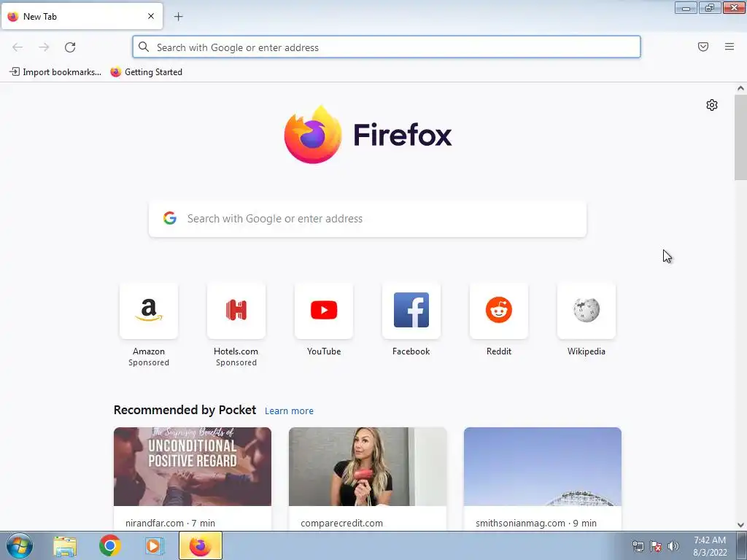
Task: Open the Unconditional Positive Regard article
Action: point(193,478)
